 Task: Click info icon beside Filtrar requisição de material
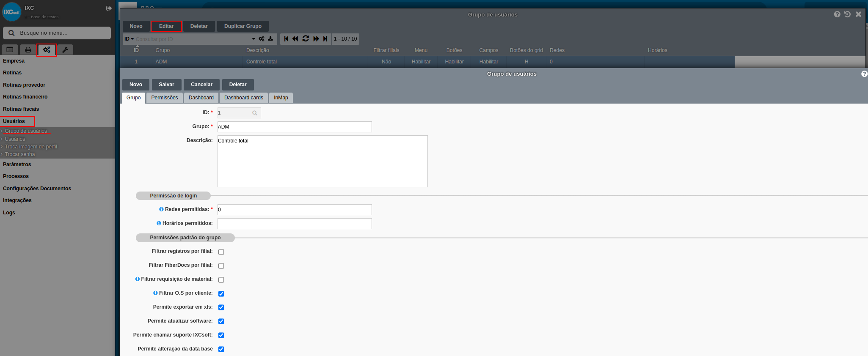(x=138, y=279)
